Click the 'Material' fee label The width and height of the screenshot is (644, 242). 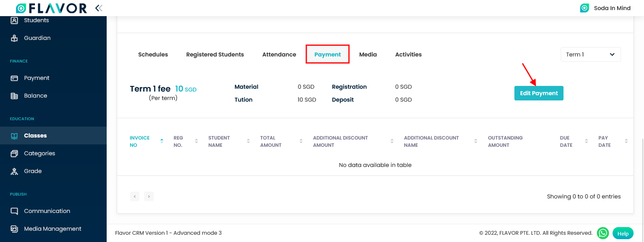(x=246, y=87)
